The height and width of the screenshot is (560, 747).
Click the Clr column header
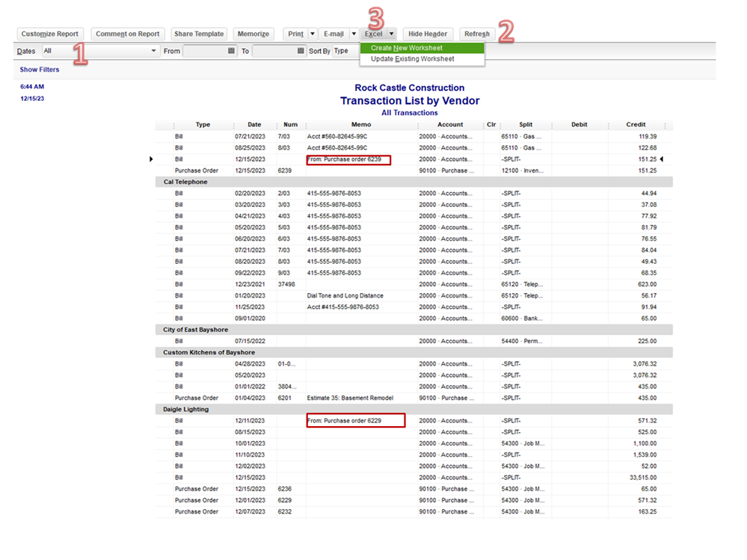[492, 125]
